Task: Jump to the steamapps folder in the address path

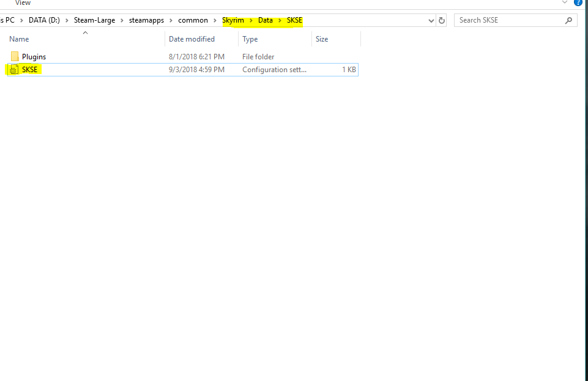Action: (147, 20)
